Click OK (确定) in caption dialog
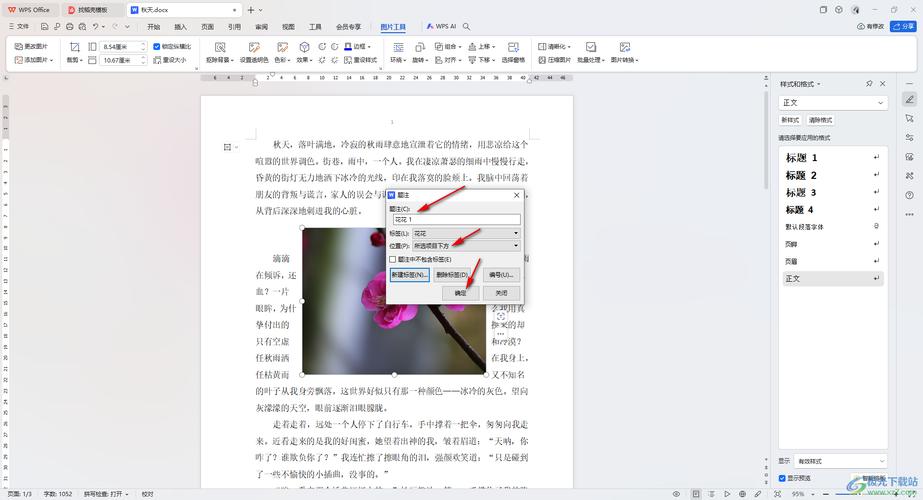Screen dimensions: 923x500 tap(460, 293)
